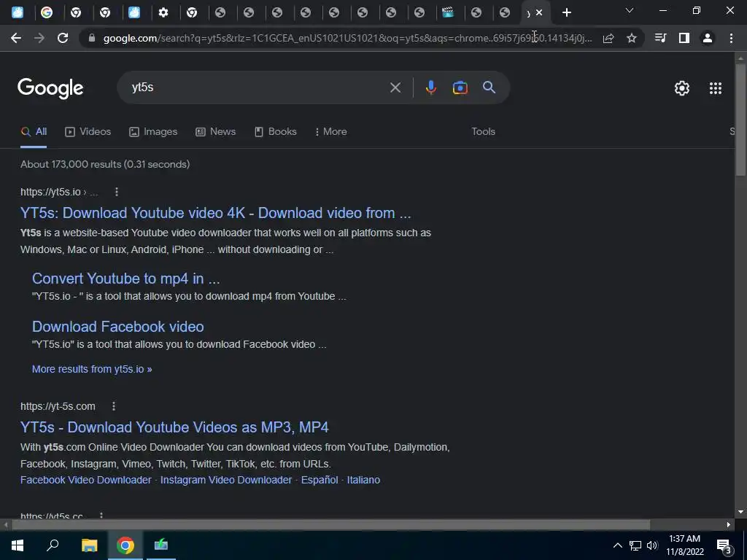Switch to Images results tab
The width and height of the screenshot is (747, 560).
click(x=153, y=132)
